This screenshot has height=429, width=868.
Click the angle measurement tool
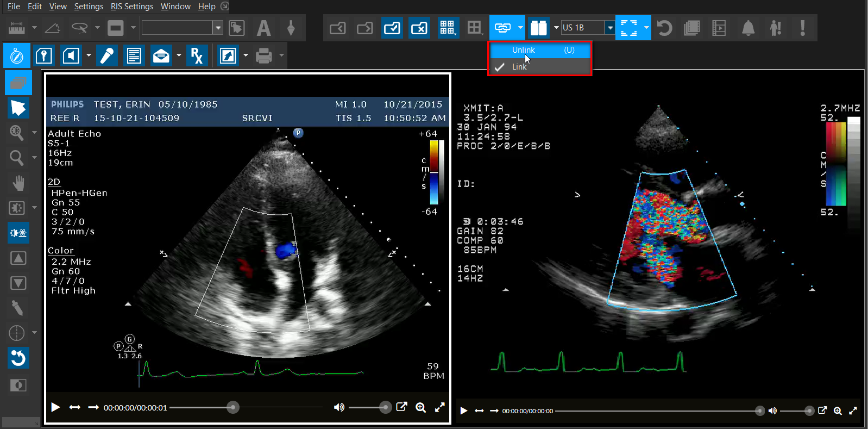click(x=52, y=28)
